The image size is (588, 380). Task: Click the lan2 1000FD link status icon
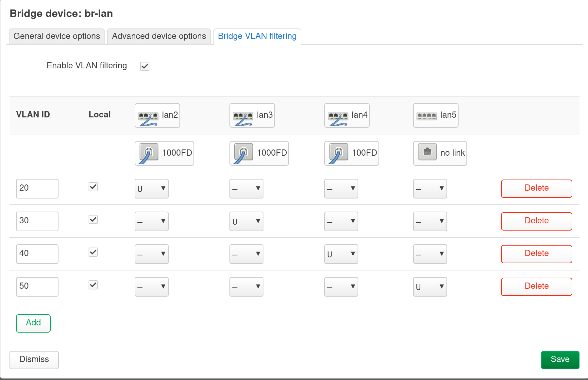point(149,153)
